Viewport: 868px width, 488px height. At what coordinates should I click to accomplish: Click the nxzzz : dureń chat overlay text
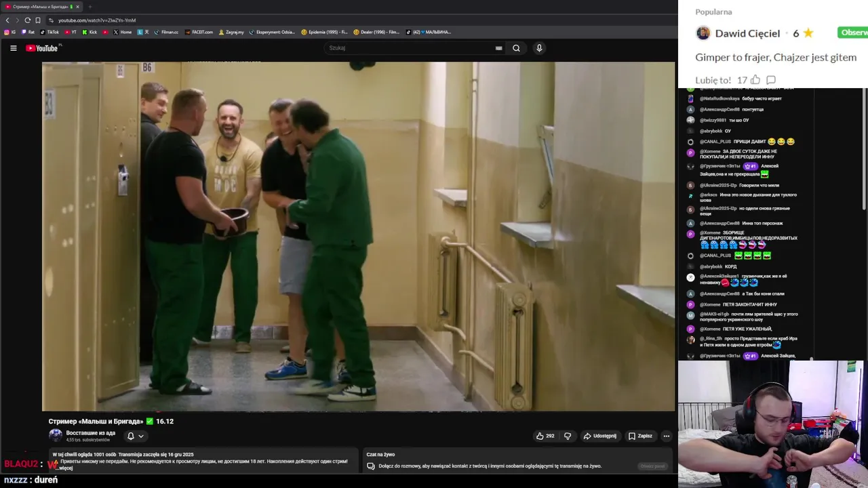tap(31, 480)
